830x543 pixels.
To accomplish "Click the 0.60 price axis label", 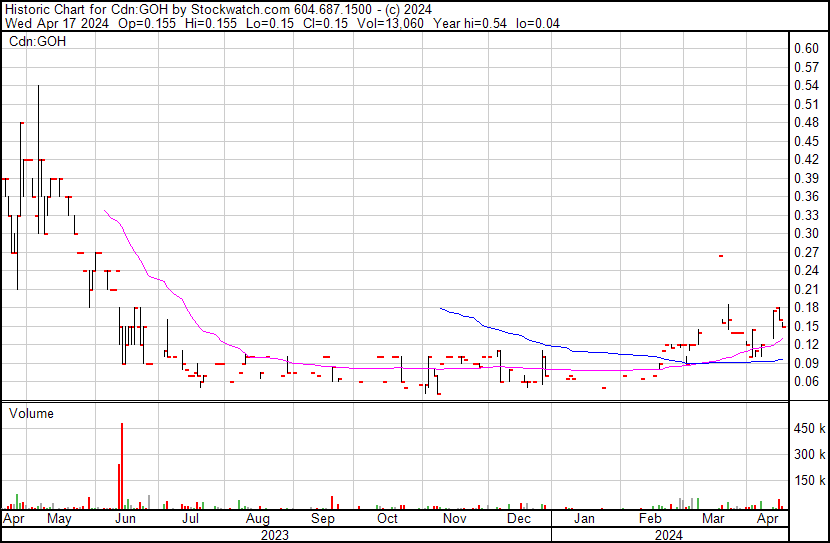I will click(806, 48).
